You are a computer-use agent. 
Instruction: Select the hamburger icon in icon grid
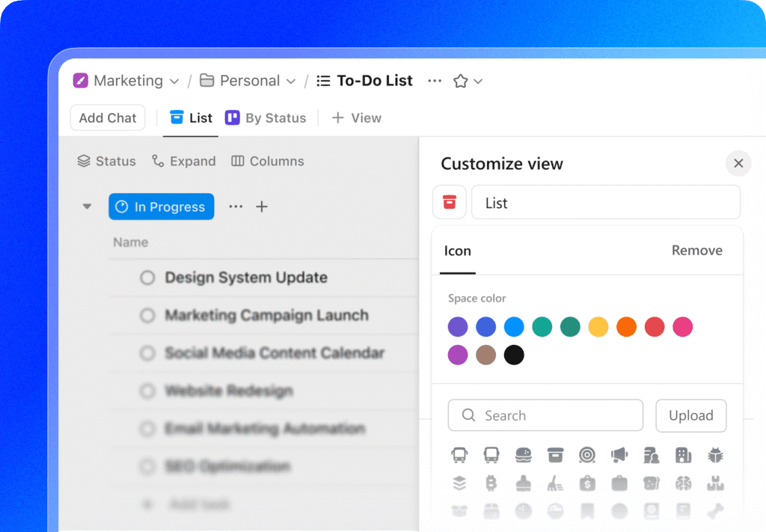523,455
